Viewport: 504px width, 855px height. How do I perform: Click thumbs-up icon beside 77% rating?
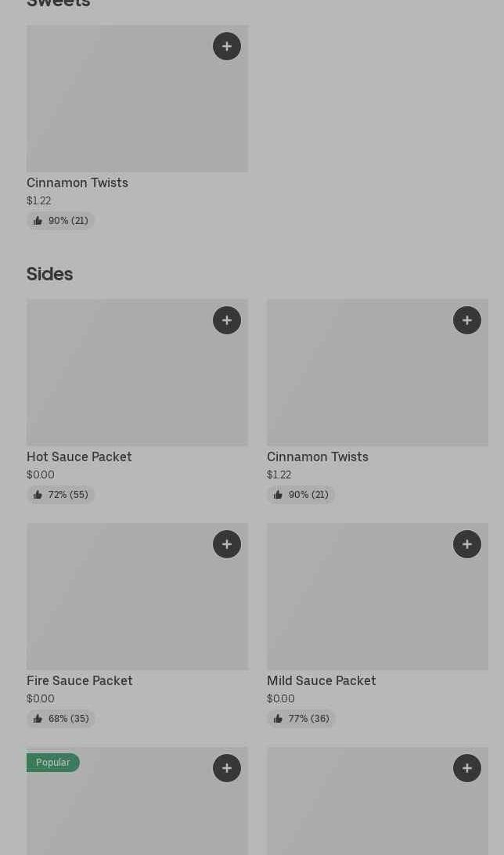[x=278, y=719]
